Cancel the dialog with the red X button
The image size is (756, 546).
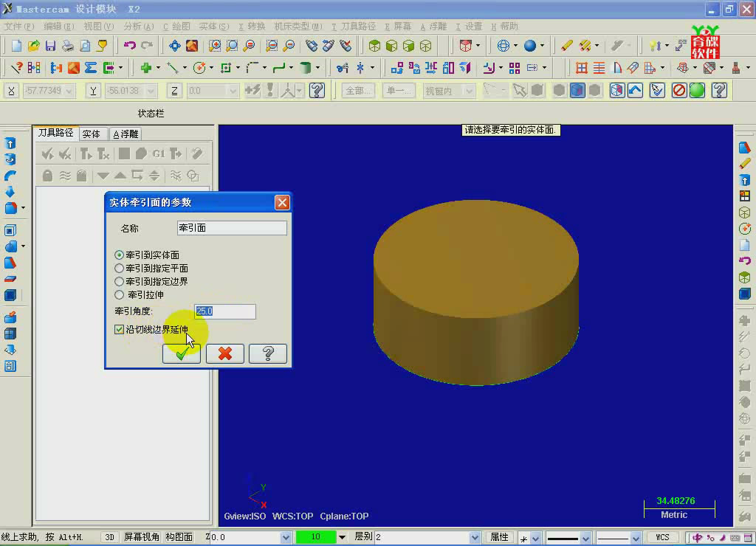pyautogui.click(x=224, y=353)
